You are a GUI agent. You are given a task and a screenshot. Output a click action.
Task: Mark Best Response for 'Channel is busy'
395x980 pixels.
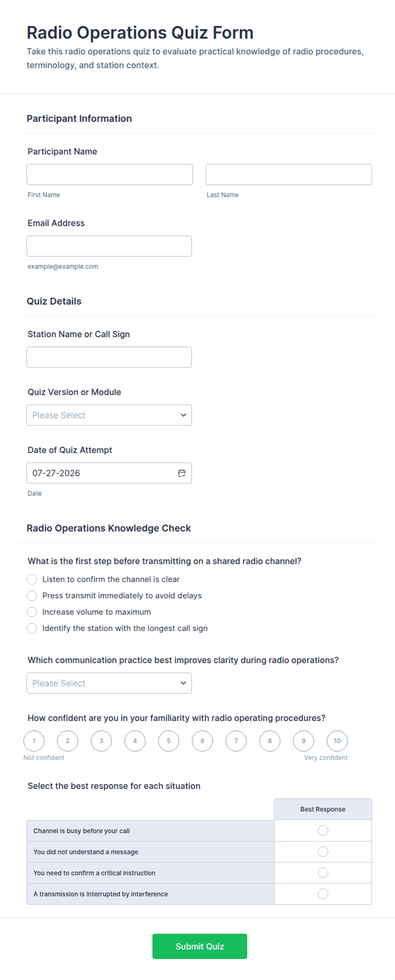point(323,831)
